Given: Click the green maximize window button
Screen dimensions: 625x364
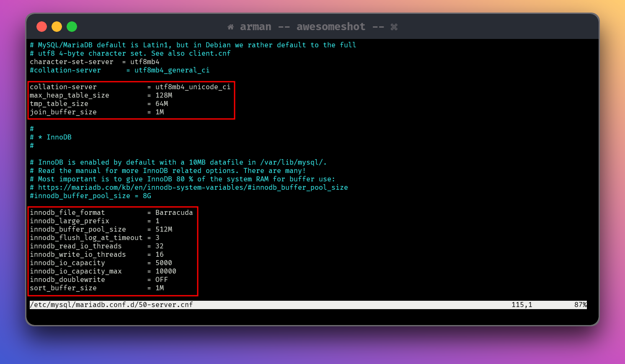Looking at the screenshot, I should (72, 27).
